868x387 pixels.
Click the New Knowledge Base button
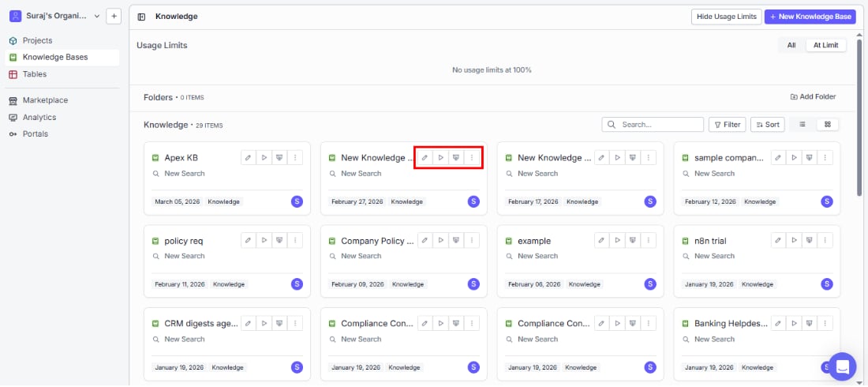click(x=810, y=17)
